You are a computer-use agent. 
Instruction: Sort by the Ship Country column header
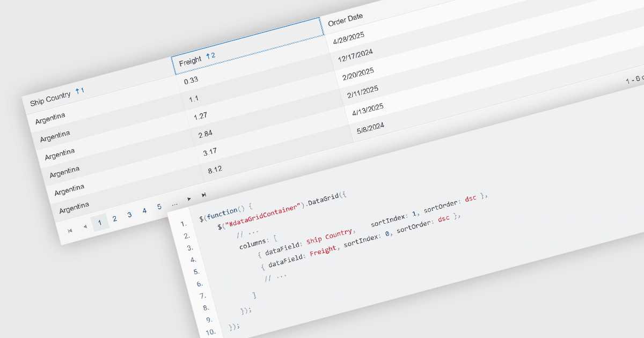50,99
